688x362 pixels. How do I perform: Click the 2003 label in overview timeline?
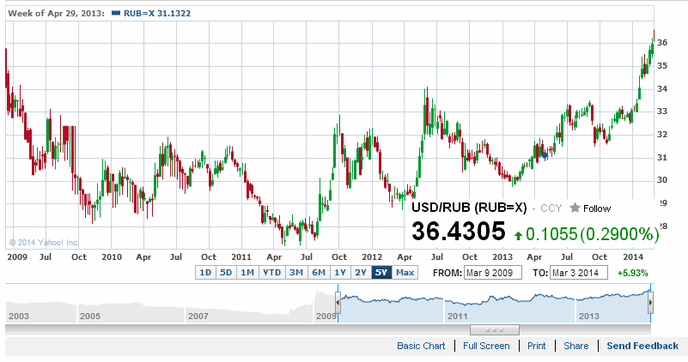[x=18, y=316]
